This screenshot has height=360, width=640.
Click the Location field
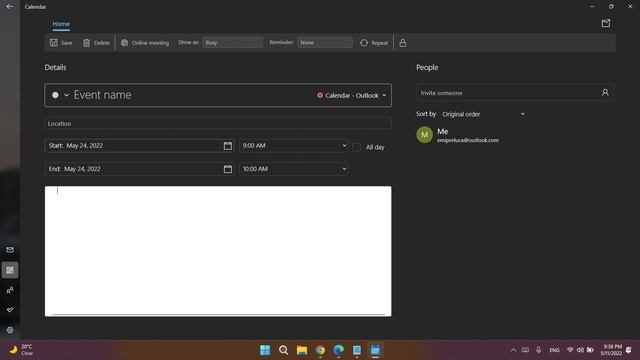point(218,123)
